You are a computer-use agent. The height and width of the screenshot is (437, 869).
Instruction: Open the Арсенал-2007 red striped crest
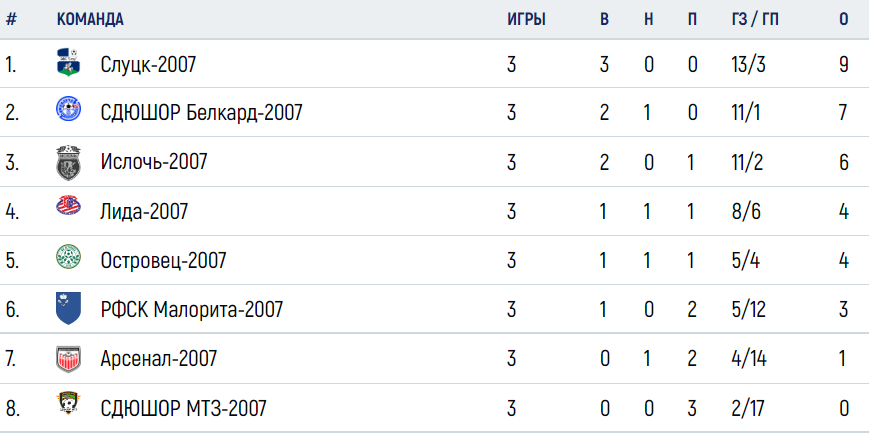[68, 359]
